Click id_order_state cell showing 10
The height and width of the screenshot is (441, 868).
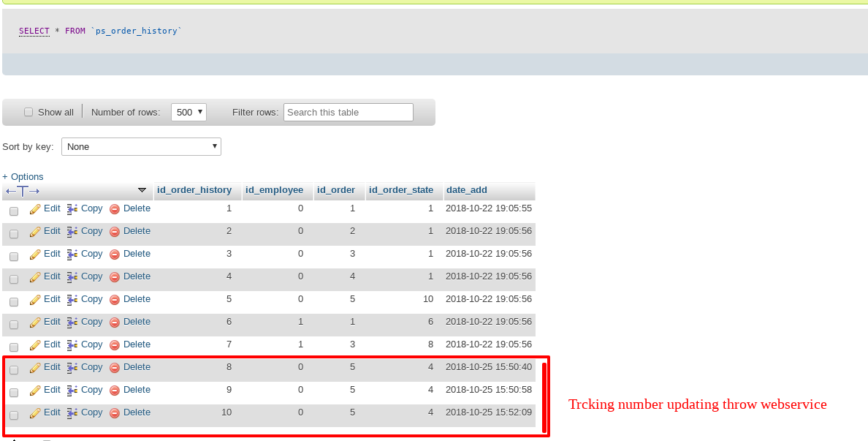coord(428,298)
